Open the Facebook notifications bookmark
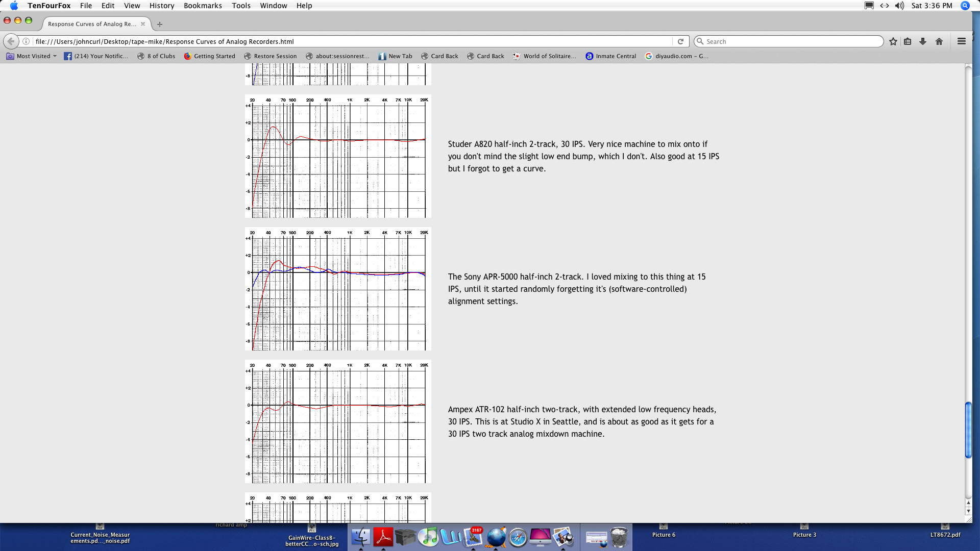The image size is (980, 551). [x=96, y=56]
